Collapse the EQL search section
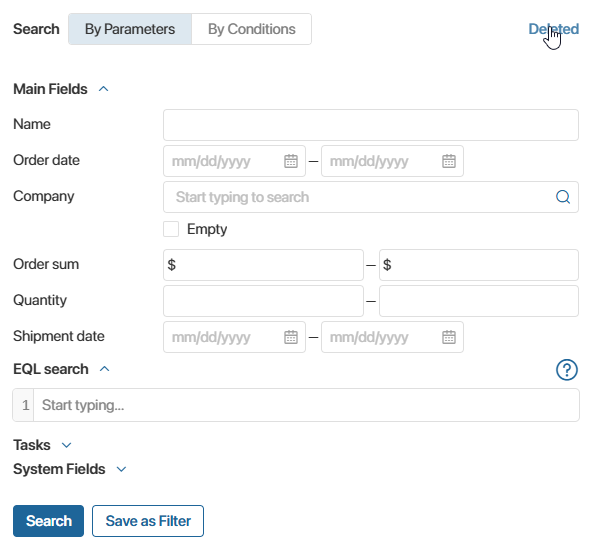 tap(105, 369)
